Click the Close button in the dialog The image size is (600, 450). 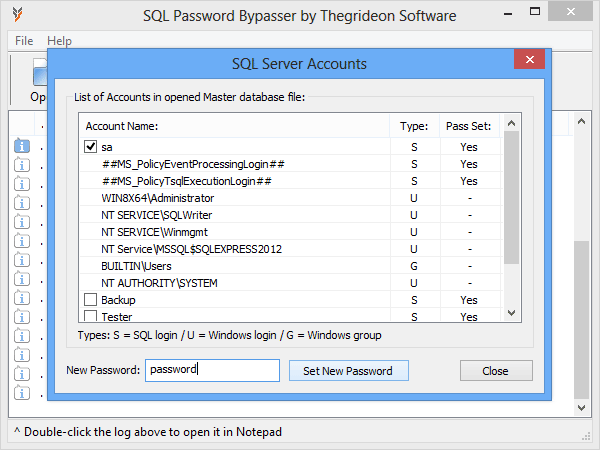click(x=496, y=371)
